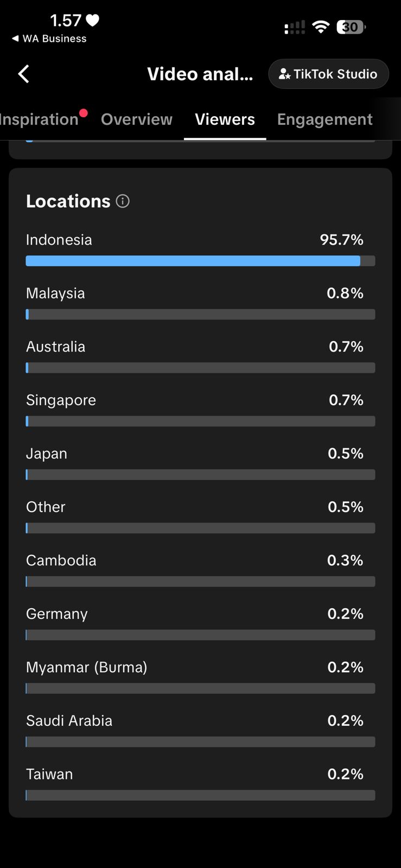Tap the back arrow icon
Viewport: 401px width, 868px height.
coord(23,74)
